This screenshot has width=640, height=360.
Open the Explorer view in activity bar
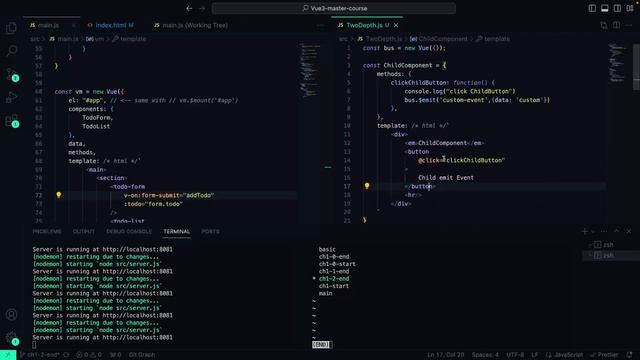[11, 28]
